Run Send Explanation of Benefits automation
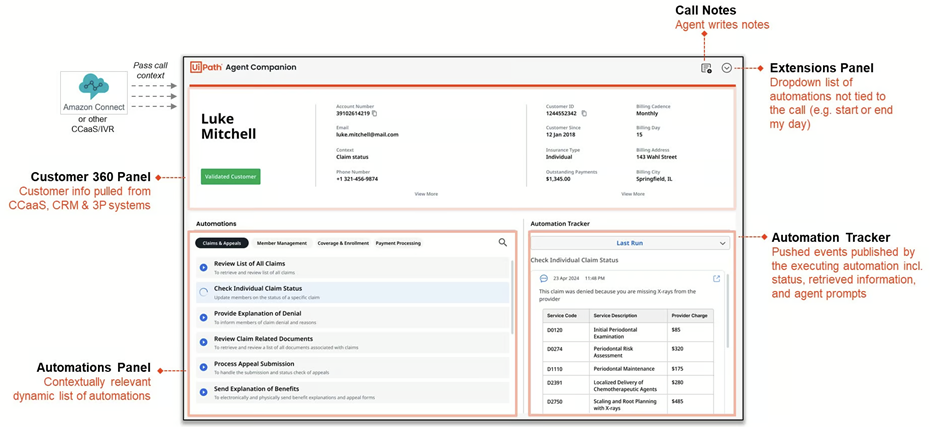The height and width of the screenshot is (427, 930). point(203,392)
